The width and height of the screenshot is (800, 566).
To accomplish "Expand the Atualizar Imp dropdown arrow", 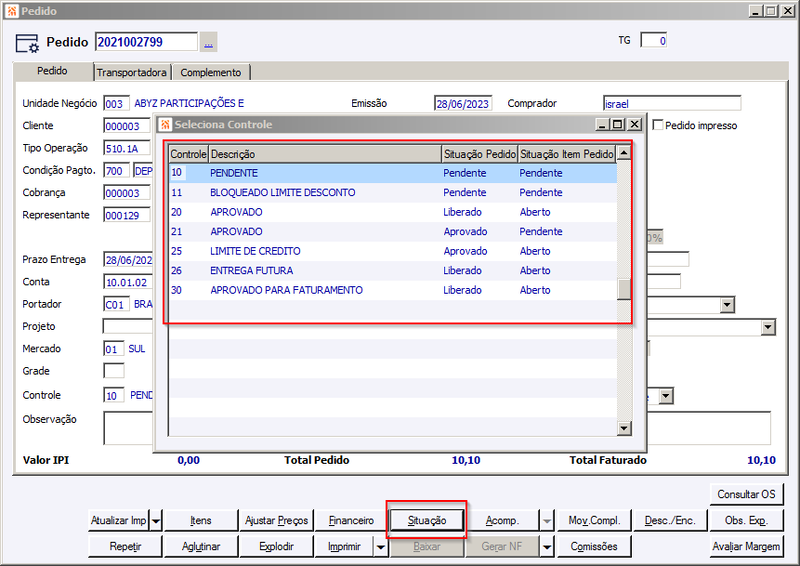I will (x=156, y=521).
